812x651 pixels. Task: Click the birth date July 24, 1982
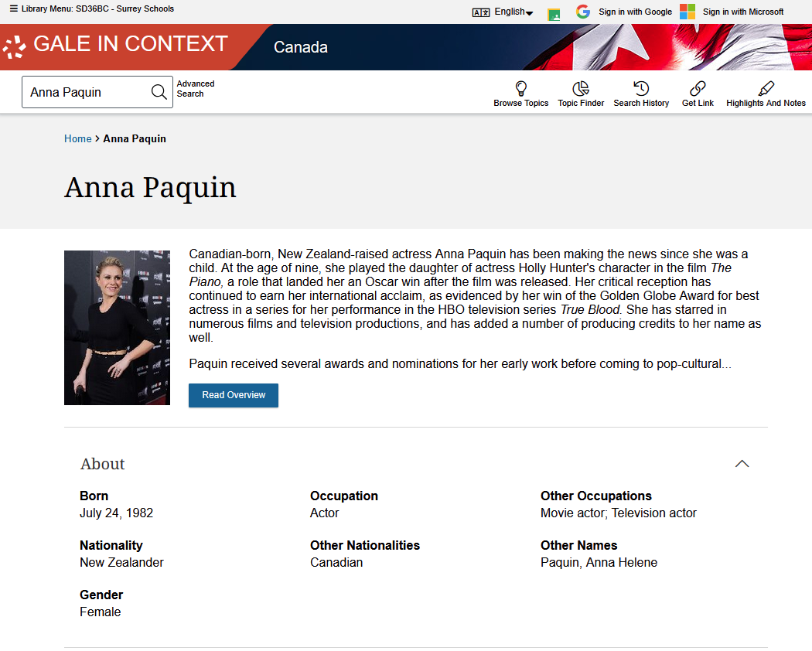[x=117, y=513]
